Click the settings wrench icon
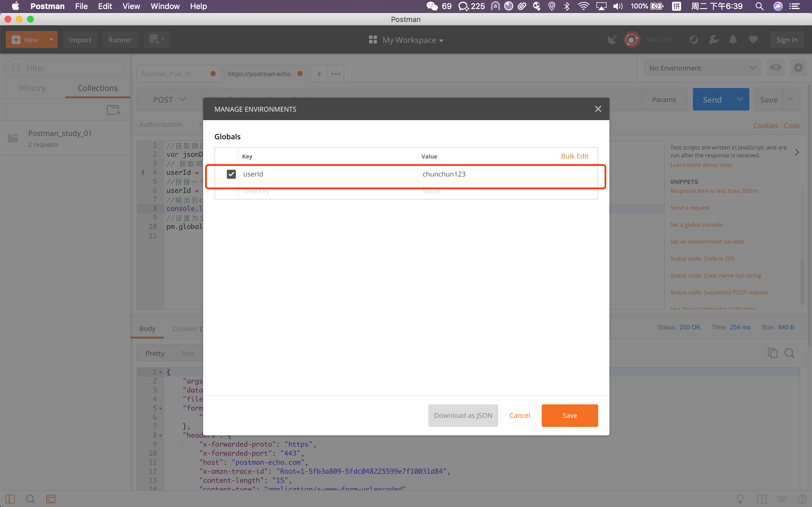This screenshot has width=812, height=507. 714,40
